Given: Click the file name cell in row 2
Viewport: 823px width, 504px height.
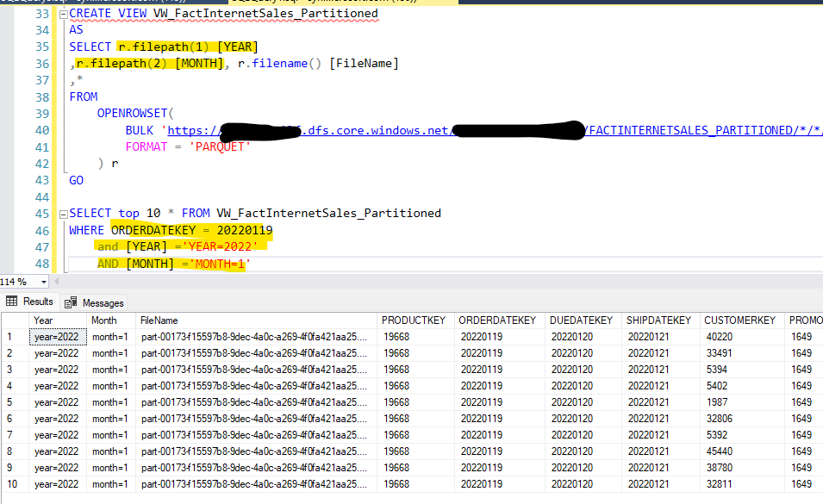Looking at the screenshot, I should pos(257,353).
